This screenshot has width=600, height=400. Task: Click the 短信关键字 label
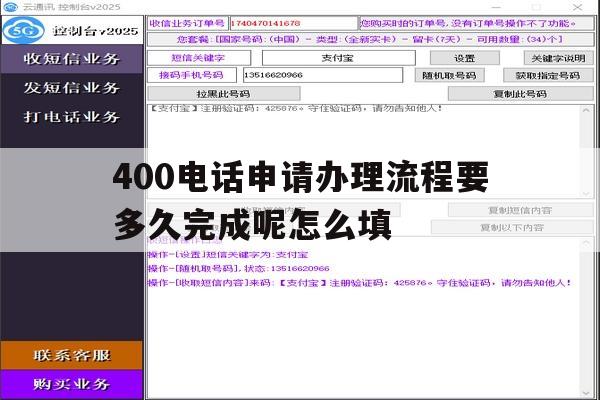tap(199, 58)
